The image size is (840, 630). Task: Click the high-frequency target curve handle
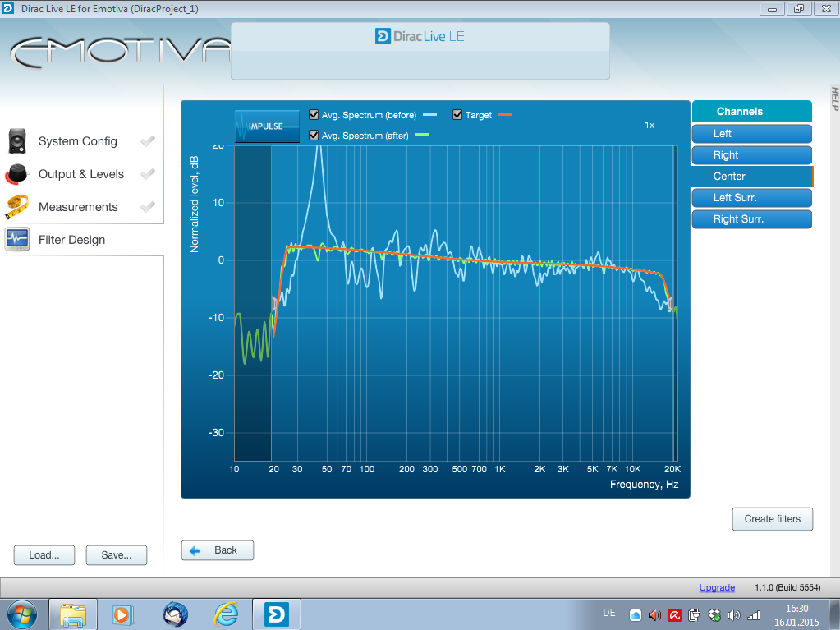tap(671, 304)
